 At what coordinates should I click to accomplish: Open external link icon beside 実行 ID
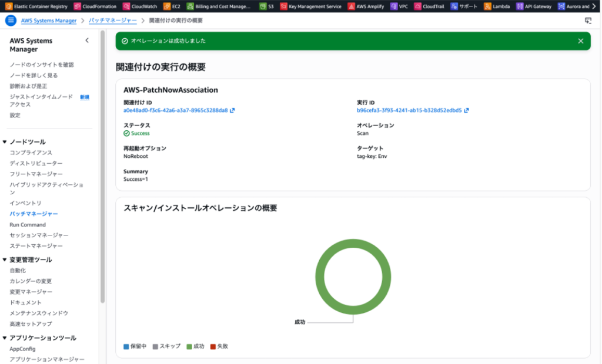466,110
